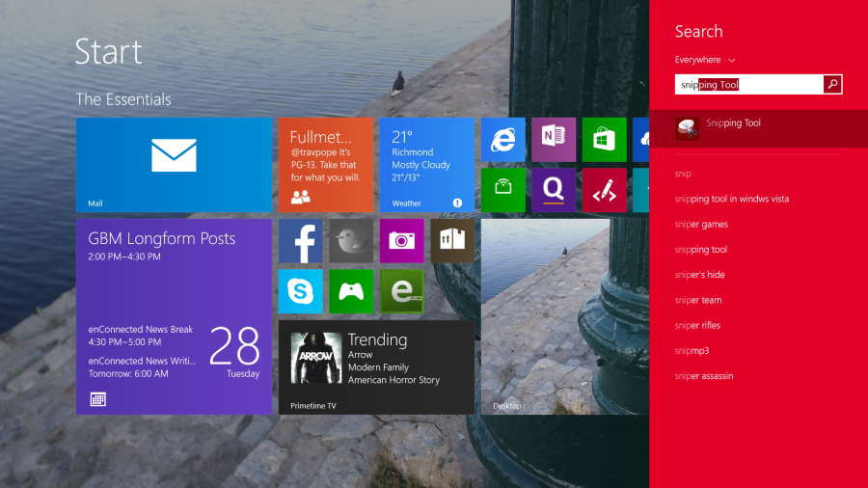The height and width of the screenshot is (488, 868).
Task: Open the Calendar tile GBM Longform Posts
Action: pos(174,316)
